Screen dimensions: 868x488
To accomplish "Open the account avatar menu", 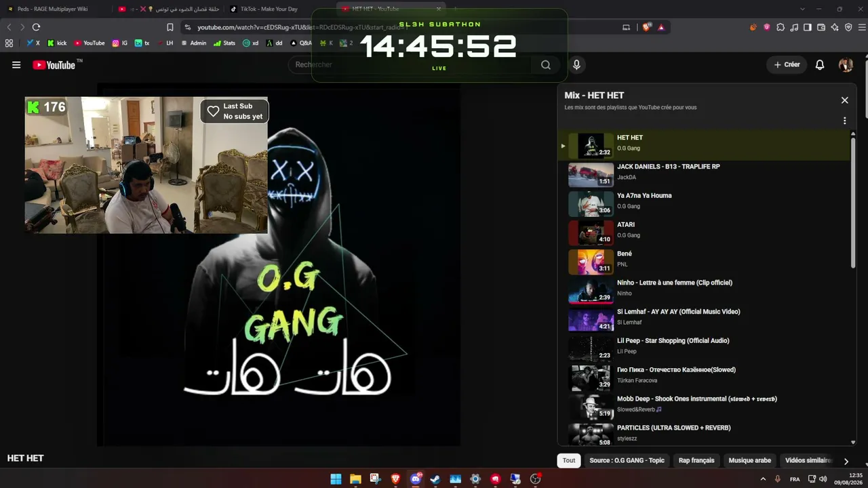I will click(846, 65).
